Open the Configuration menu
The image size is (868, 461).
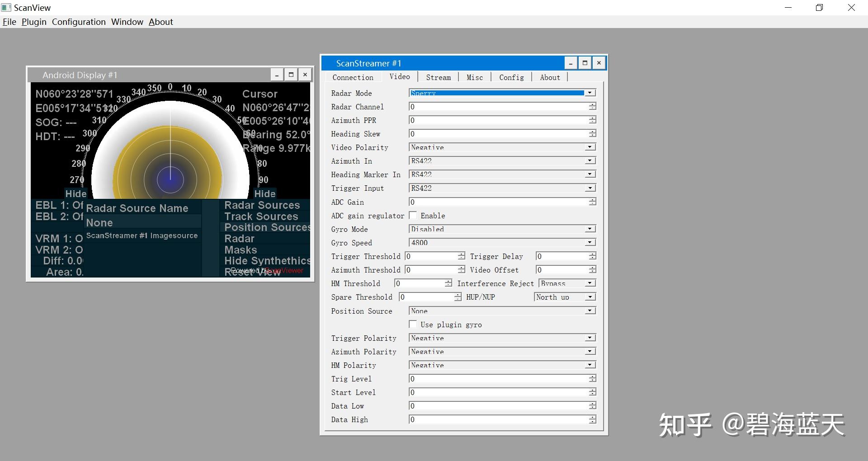point(79,22)
